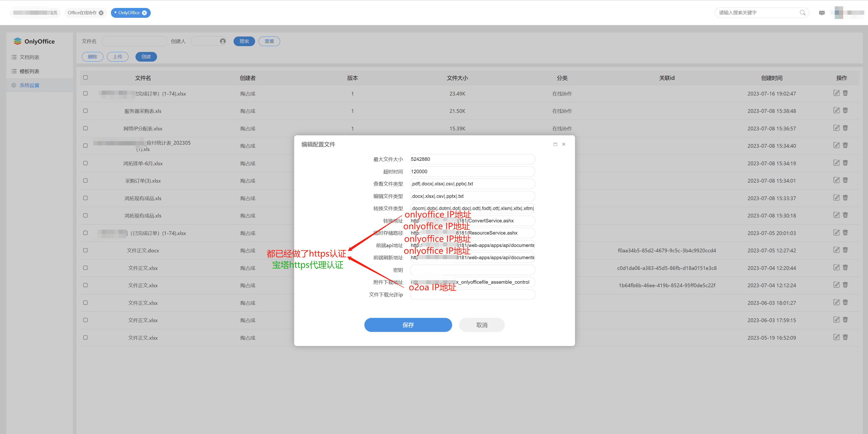Click the 密钥 input field
The width and height of the screenshot is (868, 434).
(x=472, y=270)
